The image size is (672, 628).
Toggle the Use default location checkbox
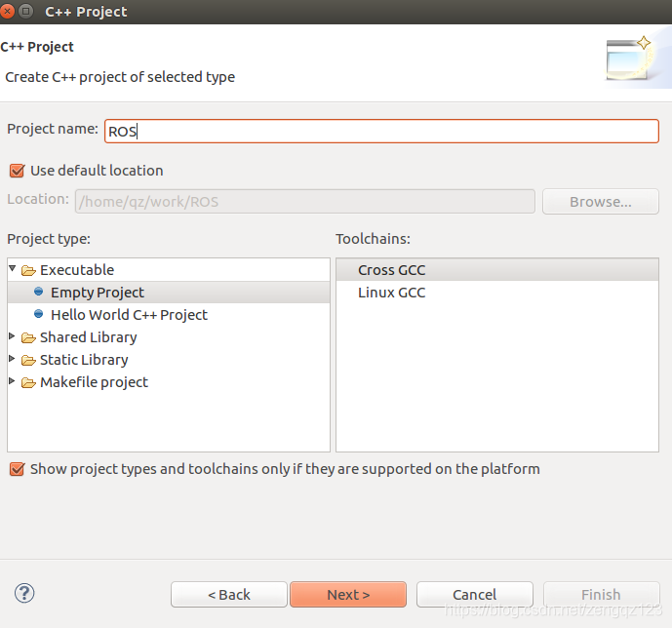tap(18, 171)
